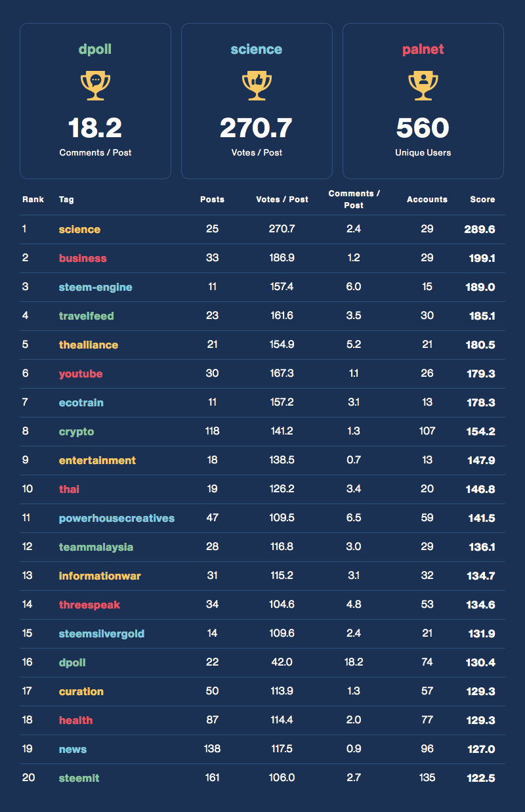
Task: Select score 289.6 in science row
Action: point(480,229)
